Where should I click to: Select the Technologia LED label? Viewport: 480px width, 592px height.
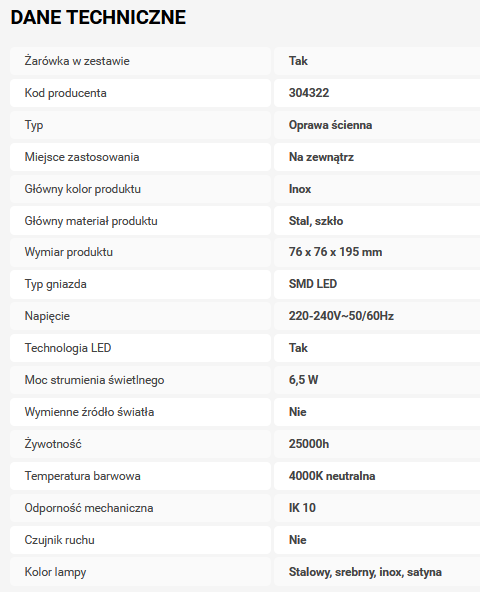click(x=68, y=348)
